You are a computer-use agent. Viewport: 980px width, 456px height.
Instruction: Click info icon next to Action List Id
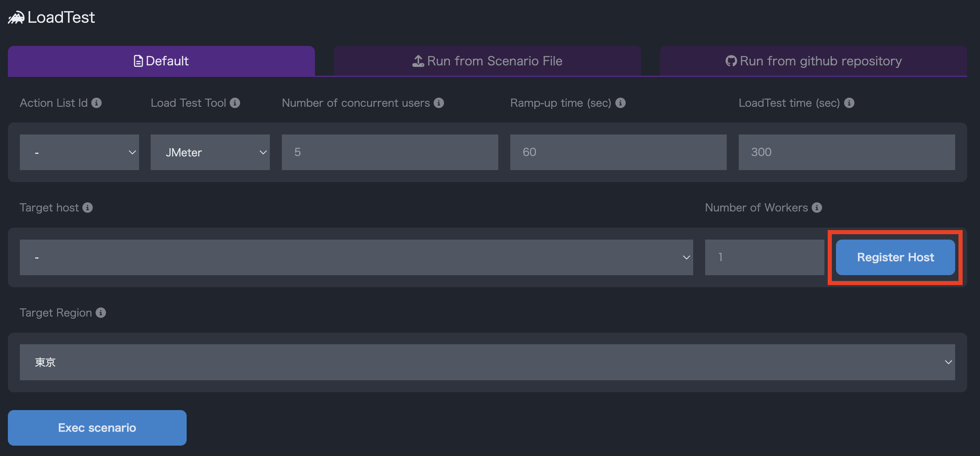click(96, 103)
